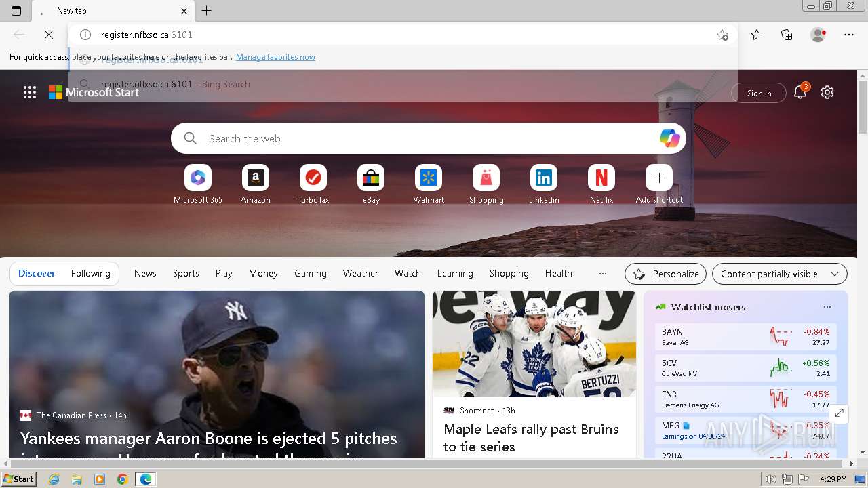The image size is (868, 488).
Task: Select the Weather category
Action: (361, 274)
